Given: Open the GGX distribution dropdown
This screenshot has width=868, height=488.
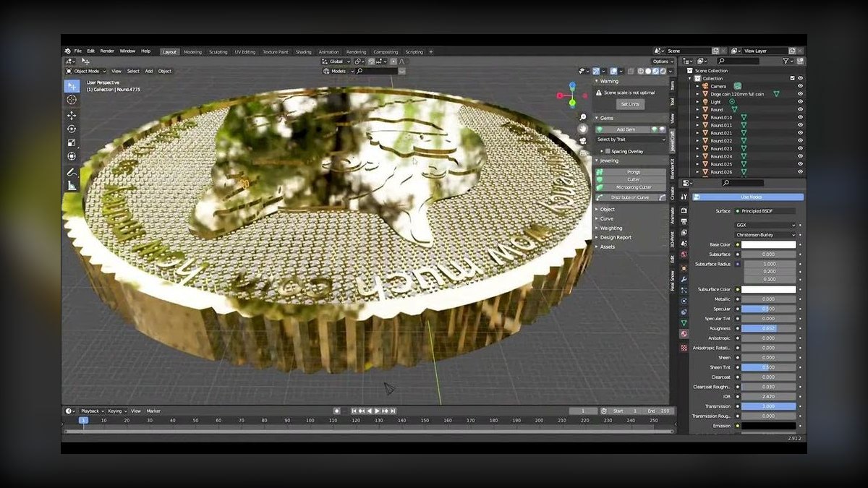Looking at the screenshot, I should [765, 225].
